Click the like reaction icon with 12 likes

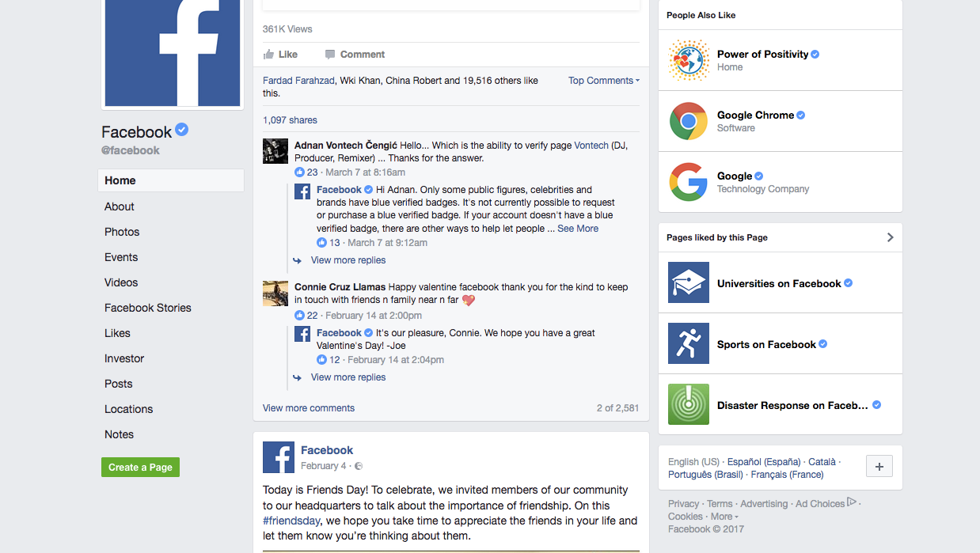321,360
